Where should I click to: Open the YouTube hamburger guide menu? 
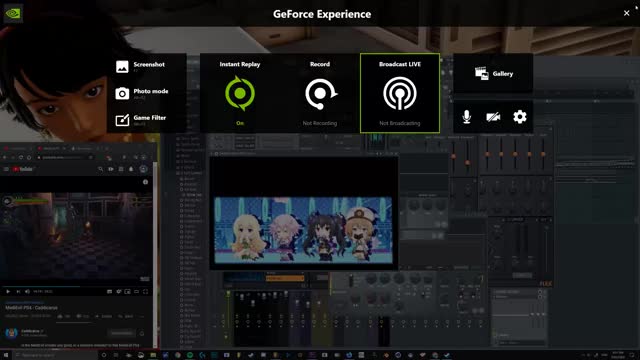pyautogui.click(x=6, y=169)
